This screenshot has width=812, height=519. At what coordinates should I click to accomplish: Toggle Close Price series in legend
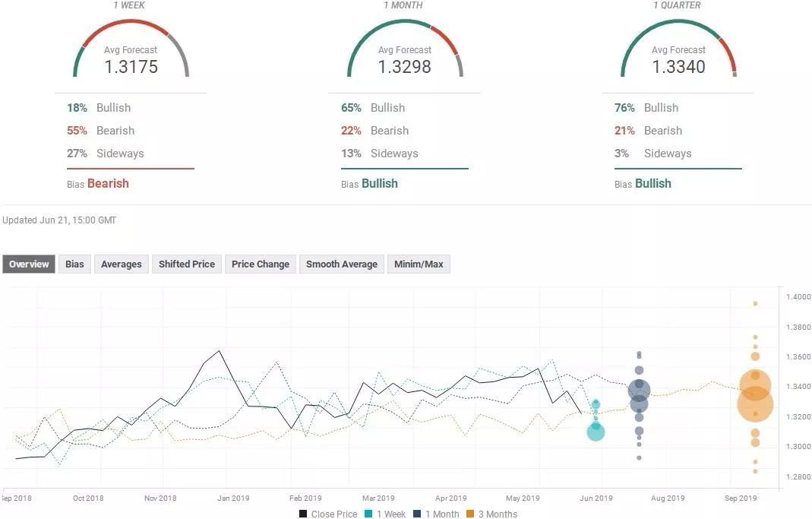point(327,514)
